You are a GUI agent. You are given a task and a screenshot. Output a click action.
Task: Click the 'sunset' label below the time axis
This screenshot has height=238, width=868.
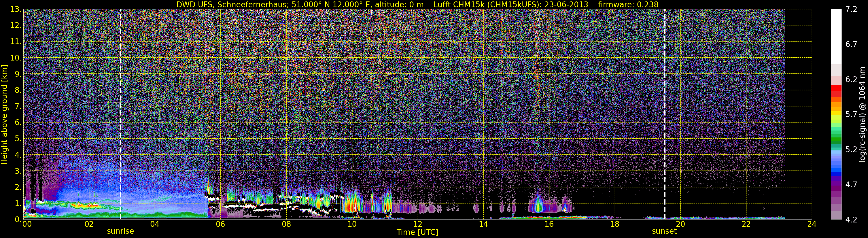pos(664,231)
